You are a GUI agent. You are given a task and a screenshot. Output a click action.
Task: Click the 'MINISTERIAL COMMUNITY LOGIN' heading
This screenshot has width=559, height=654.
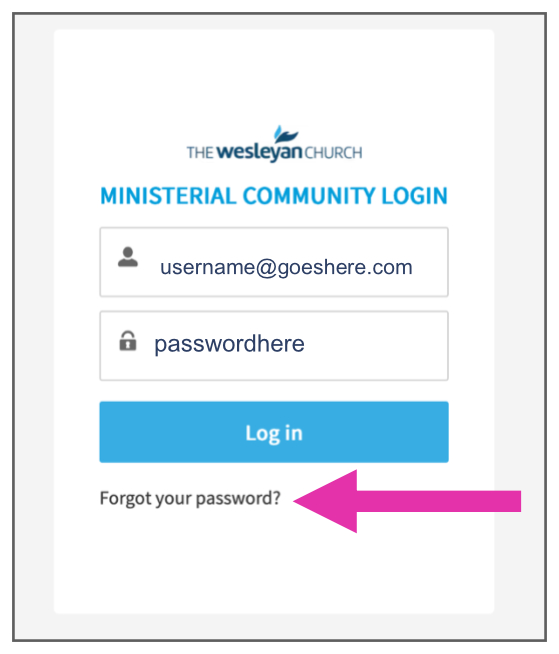pos(274,196)
